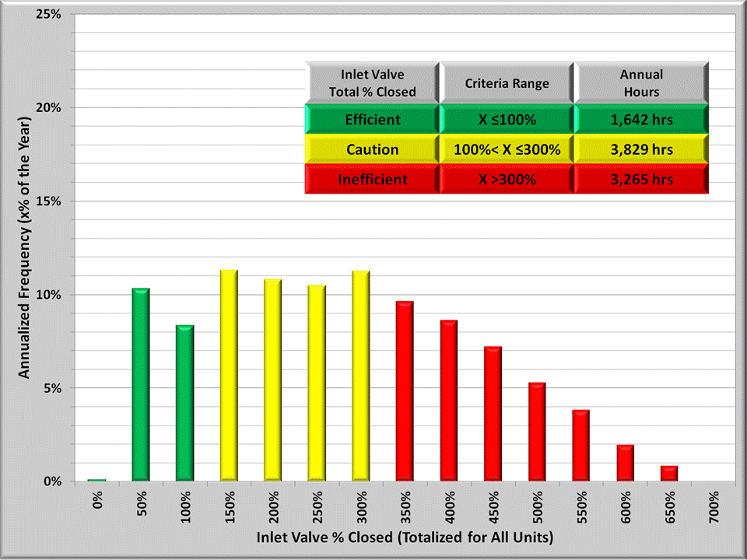Select the red bar at 350%
This screenshot has width=747, height=560.
point(405,391)
